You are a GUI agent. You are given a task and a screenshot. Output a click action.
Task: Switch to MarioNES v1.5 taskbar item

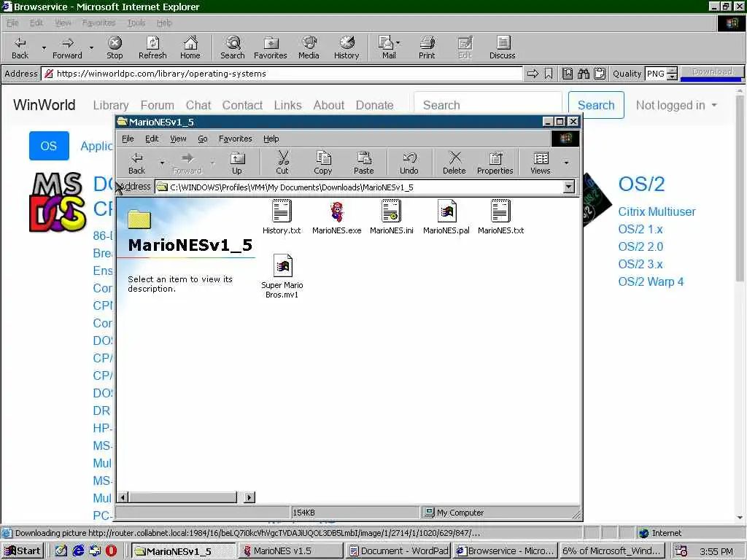(x=290, y=551)
